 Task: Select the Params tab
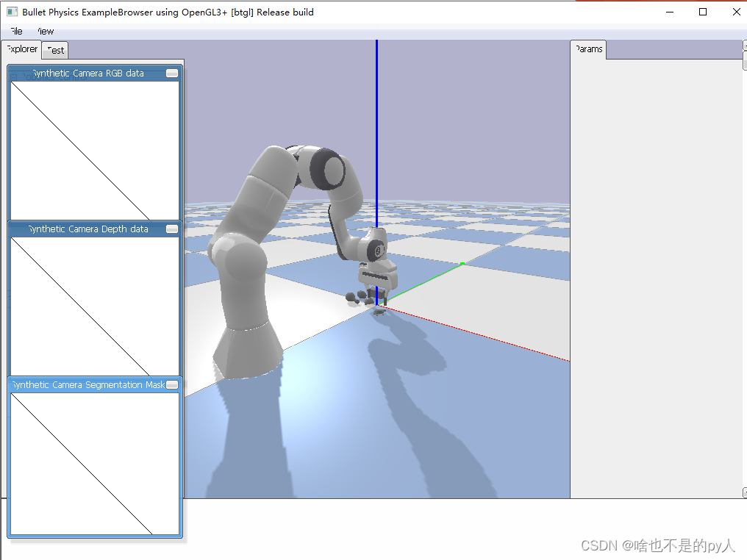tap(588, 49)
